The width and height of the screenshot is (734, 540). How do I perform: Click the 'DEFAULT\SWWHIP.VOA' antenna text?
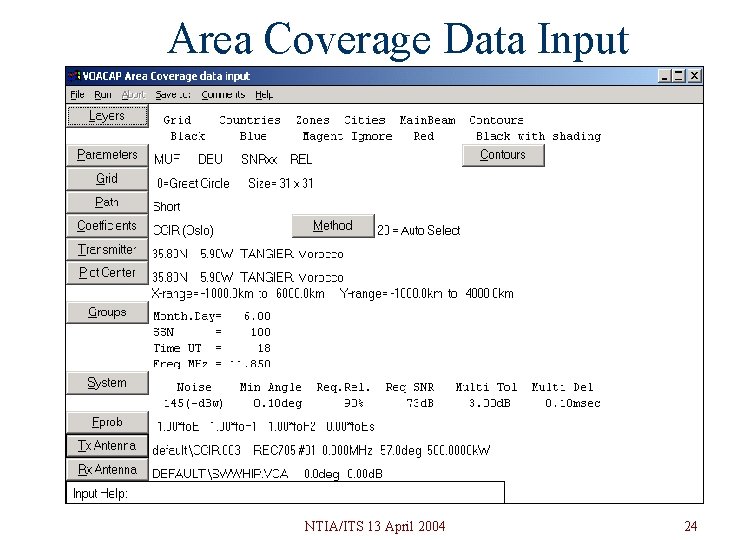pyautogui.click(x=220, y=474)
